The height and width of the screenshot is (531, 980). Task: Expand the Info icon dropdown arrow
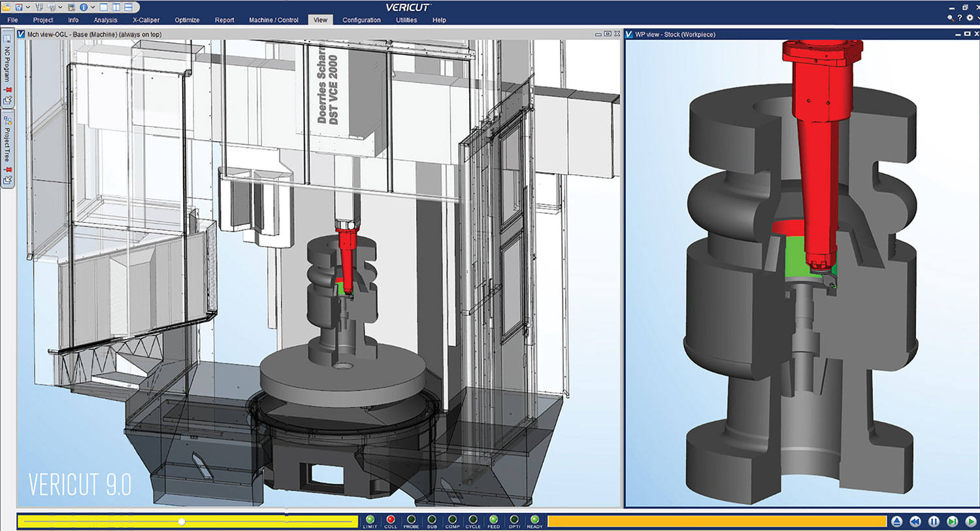click(x=93, y=7)
